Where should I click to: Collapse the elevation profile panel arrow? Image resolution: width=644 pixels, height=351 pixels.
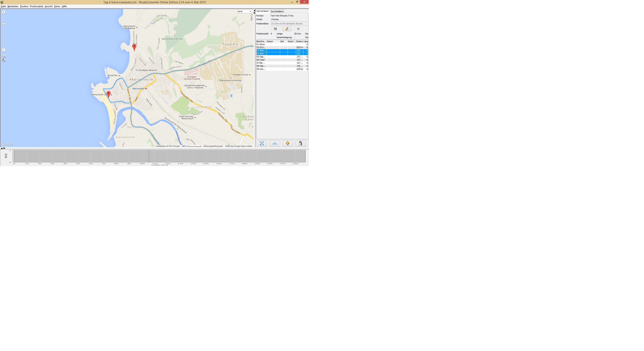tap(4, 148)
